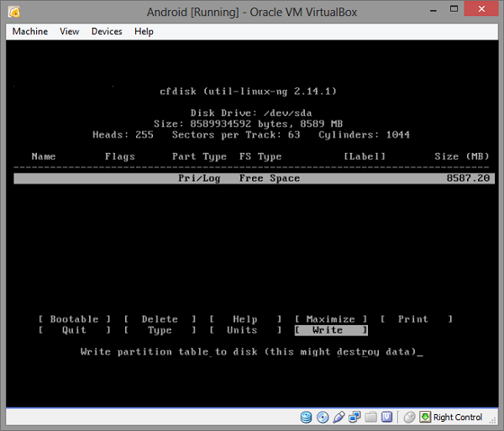
Task: Click the green arrow keyboard capture icon
Action: [425, 418]
